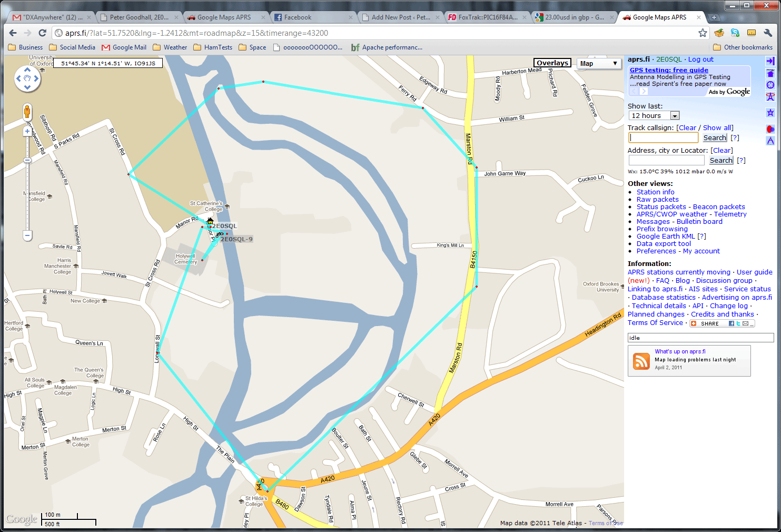This screenshot has height=532, width=781.
Task: Open Other bookmarks folder
Action: 743,47
